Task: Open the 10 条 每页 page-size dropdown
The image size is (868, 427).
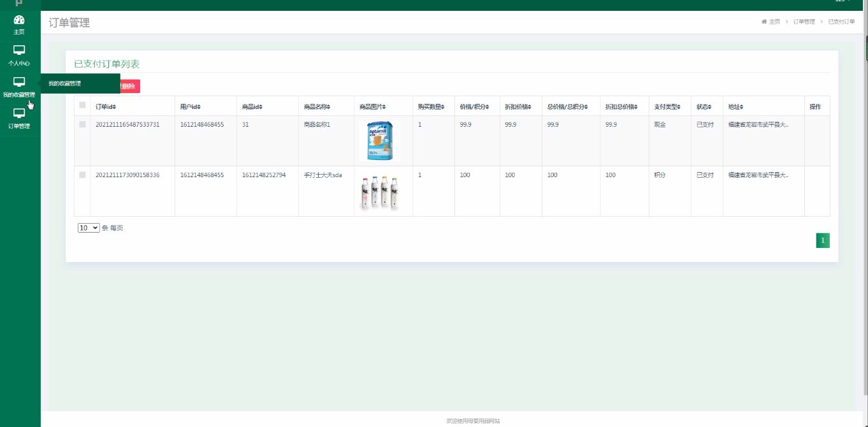Action: point(89,228)
